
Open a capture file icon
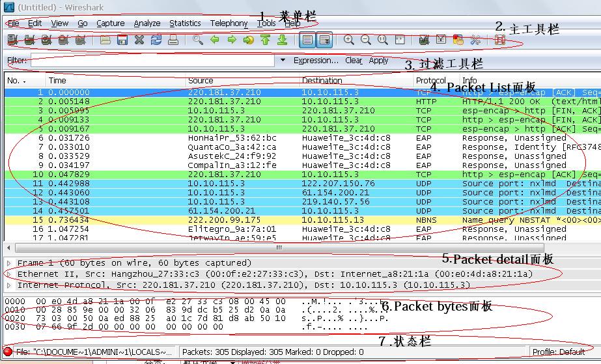[x=105, y=40]
